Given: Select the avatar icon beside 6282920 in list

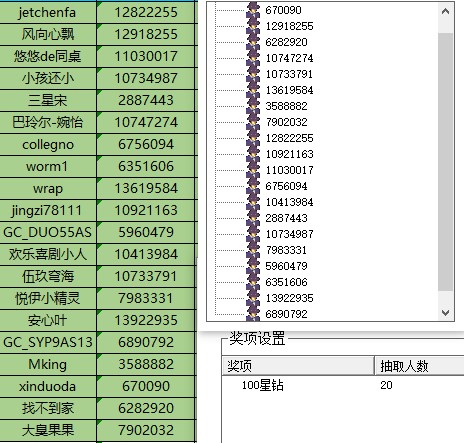Looking at the screenshot, I should 253,42.
